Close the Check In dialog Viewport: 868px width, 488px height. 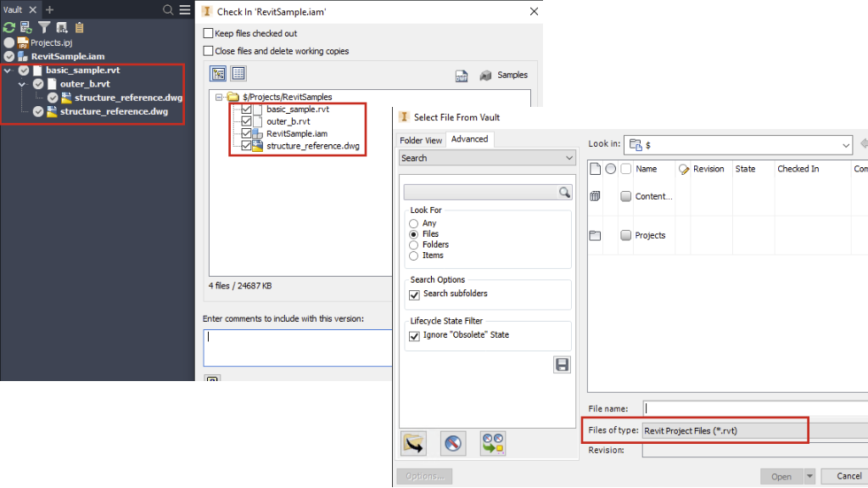pyautogui.click(x=534, y=12)
